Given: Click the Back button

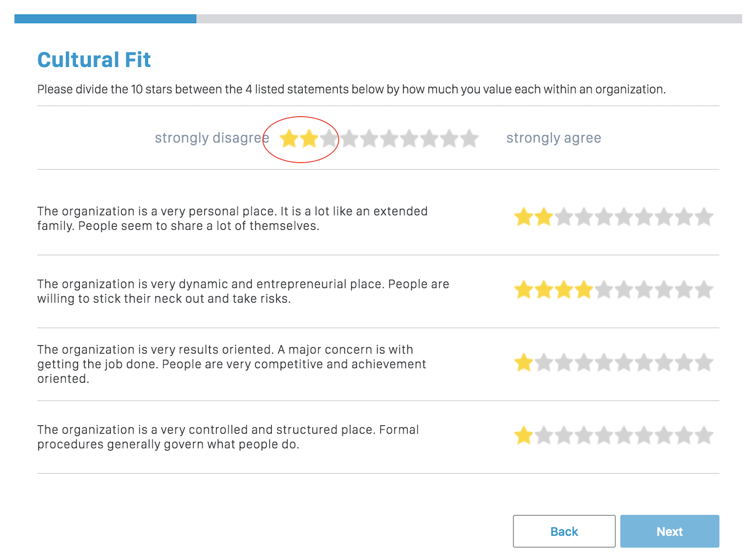Looking at the screenshot, I should coord(563,531).
